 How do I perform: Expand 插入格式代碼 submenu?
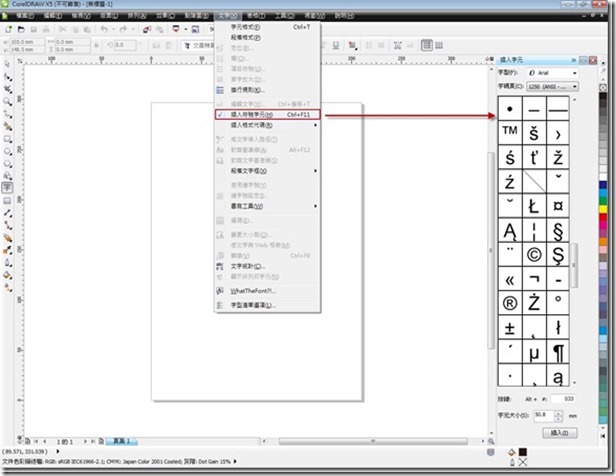[268, 125]
